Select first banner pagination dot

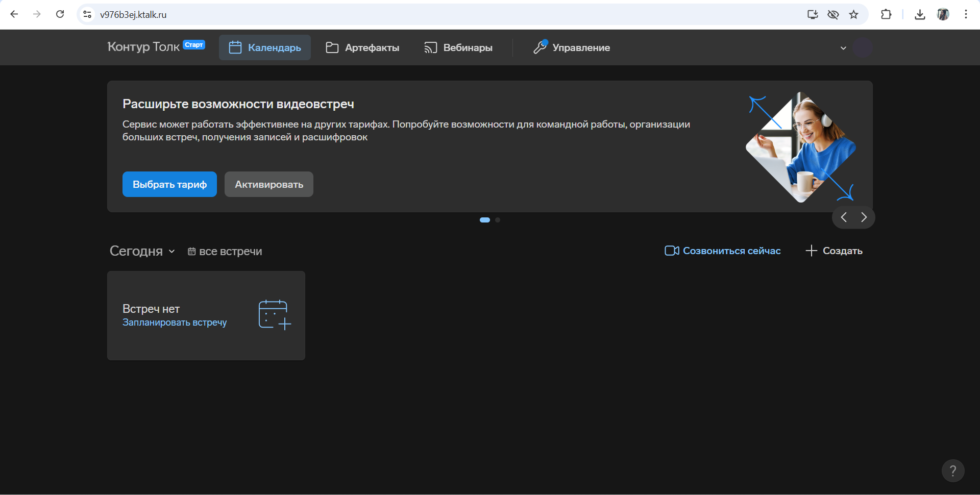[485, 220]
